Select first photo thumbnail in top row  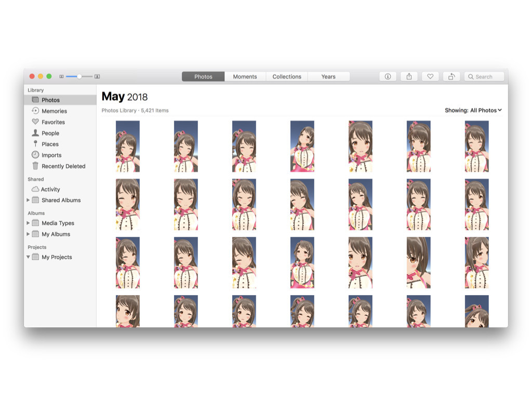128,146
